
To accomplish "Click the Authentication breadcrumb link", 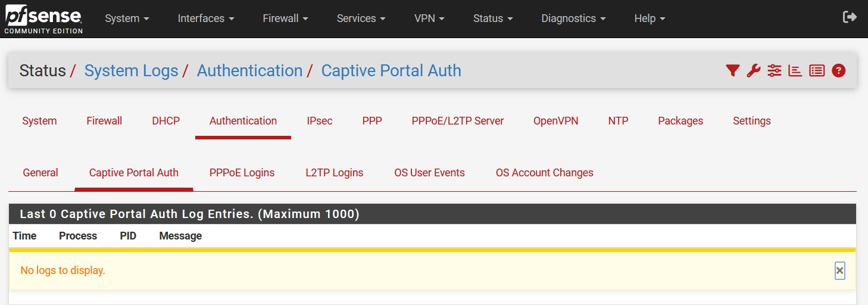I will 249,70.
